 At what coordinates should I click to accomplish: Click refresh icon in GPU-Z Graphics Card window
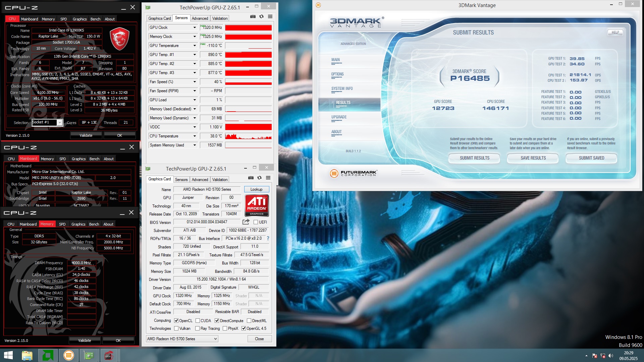259,178
